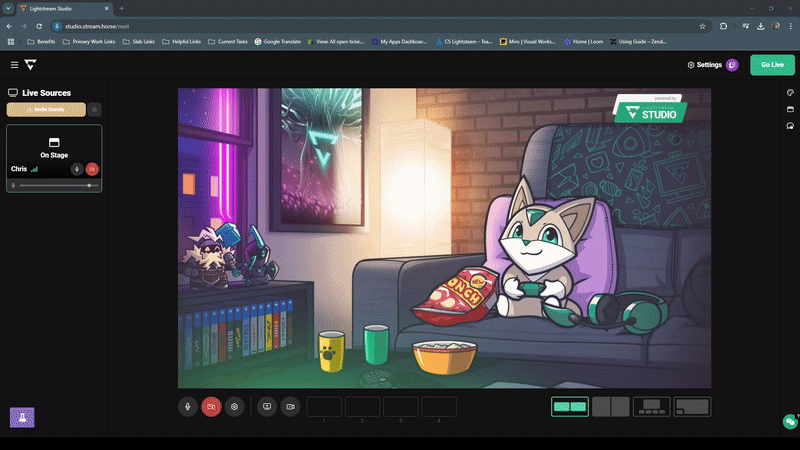
Task: Open the Miro Visual Workspace bookmark
Action: tap(528, 42)
